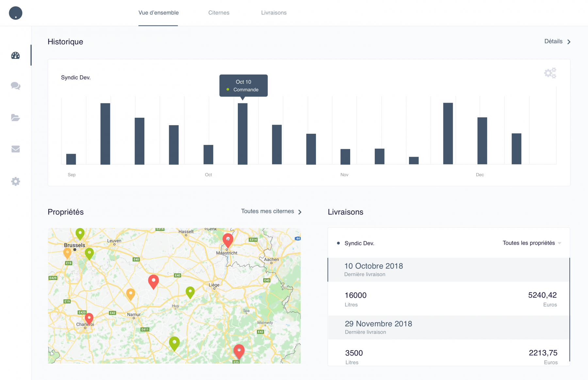Click the first small bar at Sep
The height and width of the screenshot is (380, 588).
point(71,159)
